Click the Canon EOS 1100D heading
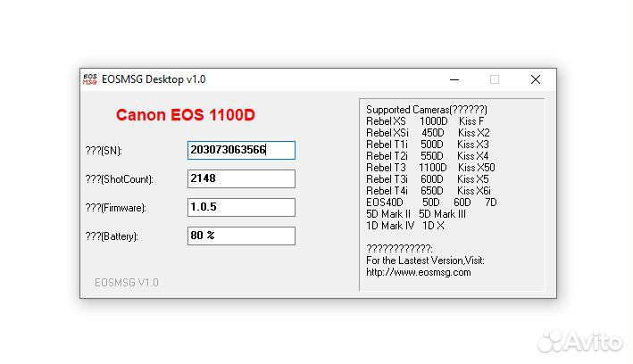 [x=186, y=115]
